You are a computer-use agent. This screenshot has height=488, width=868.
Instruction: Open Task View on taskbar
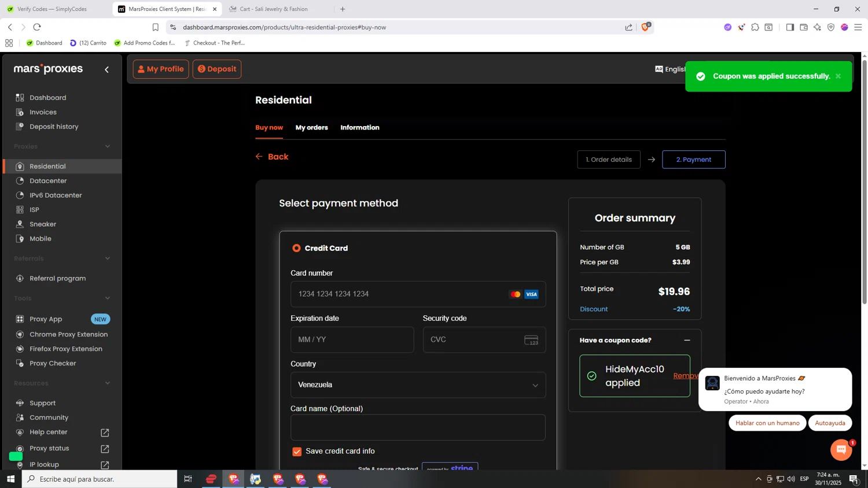tap(187, 479)
